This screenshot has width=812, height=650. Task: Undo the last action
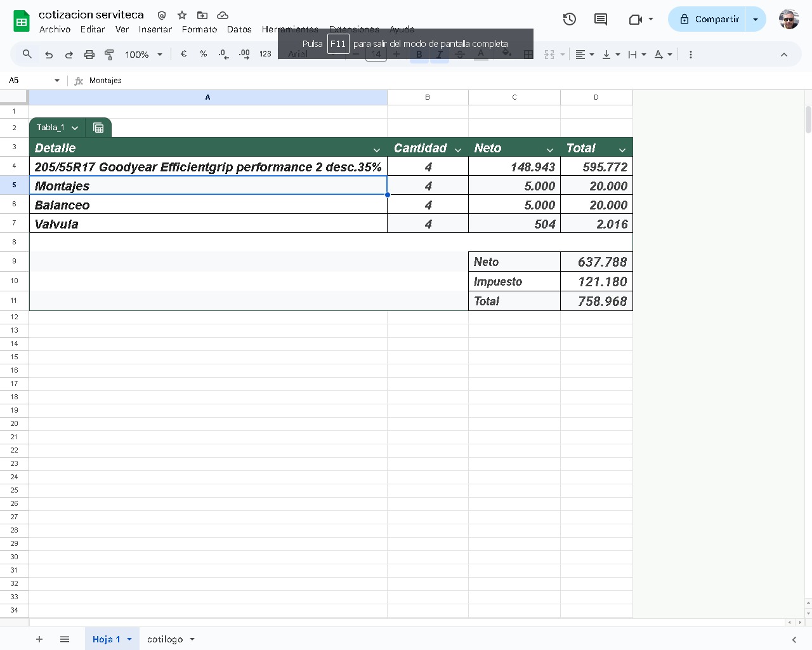[49, 55]
